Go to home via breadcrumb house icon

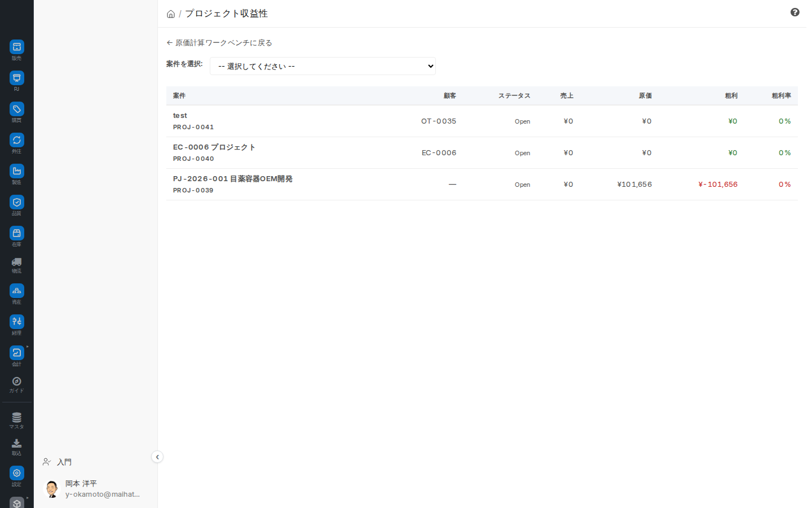click(171, 14)
